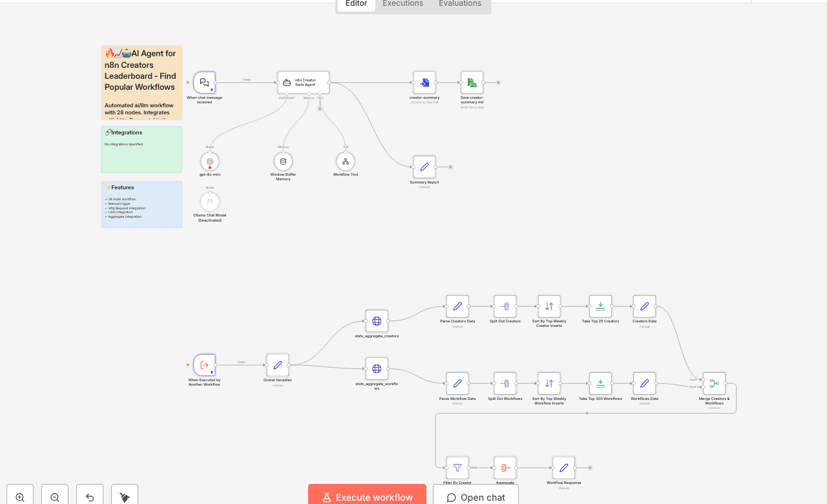Select the stats_aggregate_creators HTTP request node
This screenshot has height=504, width=827.
(377, 320)
